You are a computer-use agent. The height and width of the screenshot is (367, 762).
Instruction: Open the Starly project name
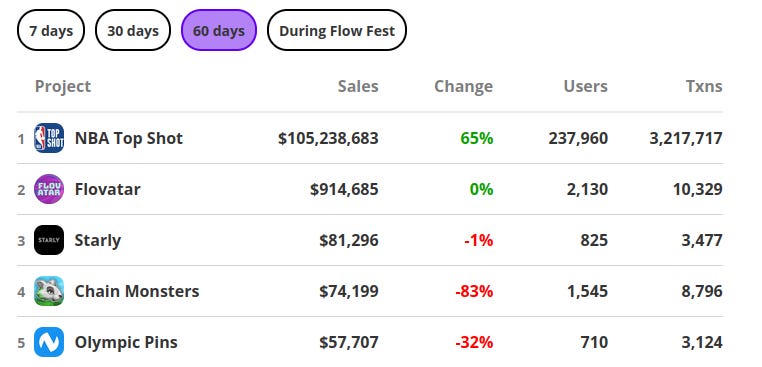coord(98,241)
